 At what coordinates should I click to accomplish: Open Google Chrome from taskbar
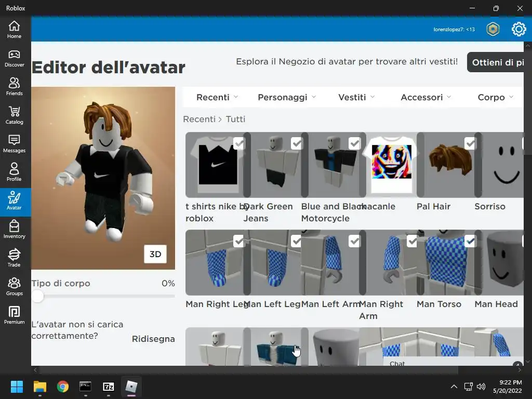[x=63, y=387]
